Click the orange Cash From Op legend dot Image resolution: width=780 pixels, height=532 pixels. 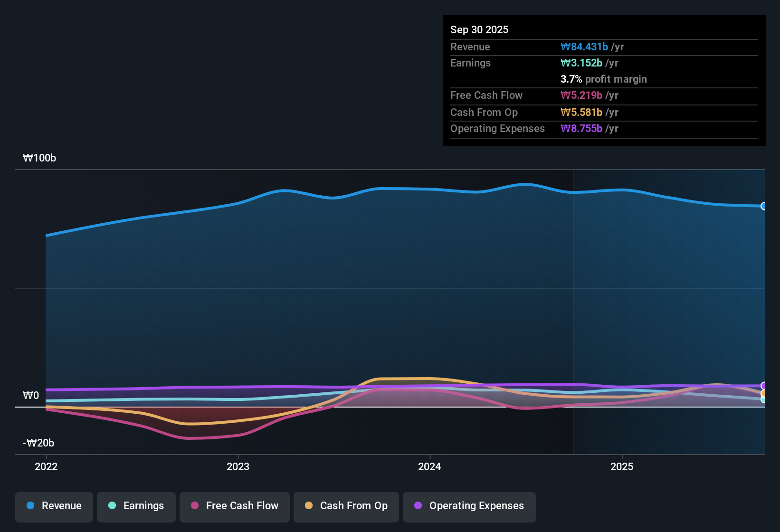309,505
